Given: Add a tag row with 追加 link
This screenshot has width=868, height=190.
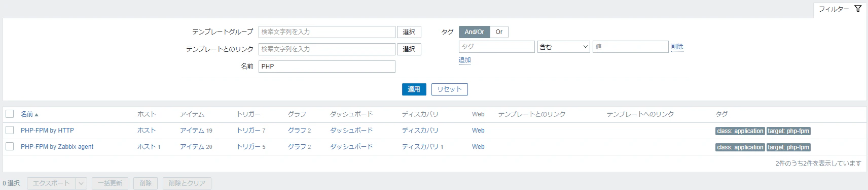Looking at the screenshot, I should [x=464, y=60].
